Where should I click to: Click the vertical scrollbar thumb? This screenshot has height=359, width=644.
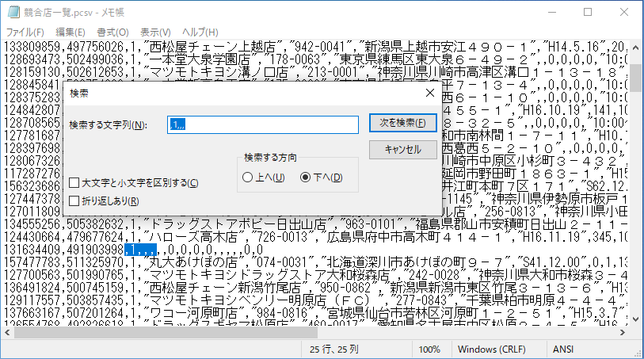636,77
